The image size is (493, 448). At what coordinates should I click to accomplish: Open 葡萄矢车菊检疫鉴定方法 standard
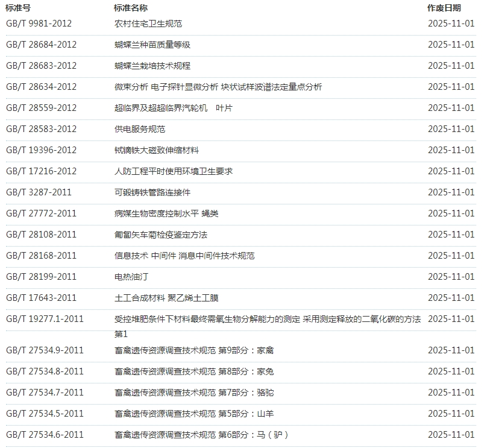tap(161, 235)
